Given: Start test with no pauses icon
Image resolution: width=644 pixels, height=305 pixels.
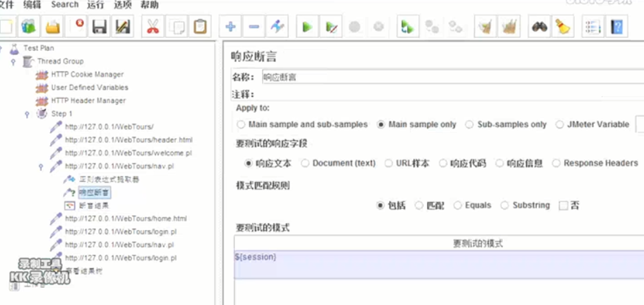Looking at the screenshot, I should coord(331,27).
